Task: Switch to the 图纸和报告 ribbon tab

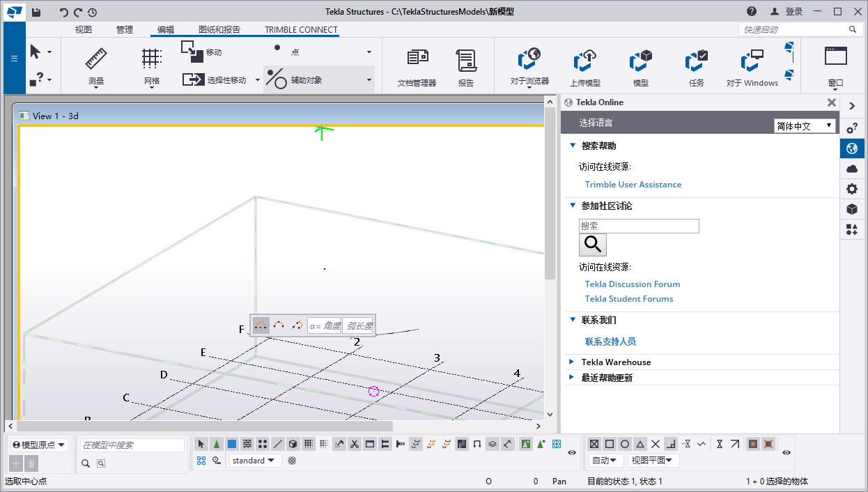Action: (x=219, y=29)
